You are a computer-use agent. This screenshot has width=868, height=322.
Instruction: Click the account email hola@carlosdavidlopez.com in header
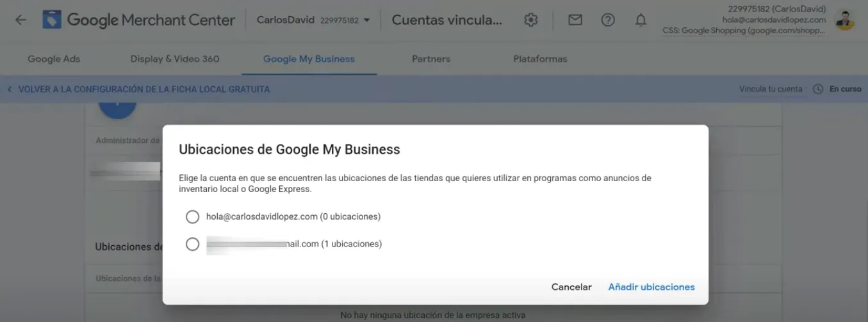[x=774, y=20]
